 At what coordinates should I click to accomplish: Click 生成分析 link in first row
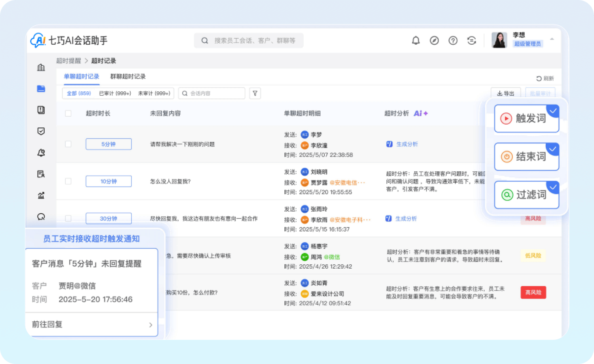(407, 144)
